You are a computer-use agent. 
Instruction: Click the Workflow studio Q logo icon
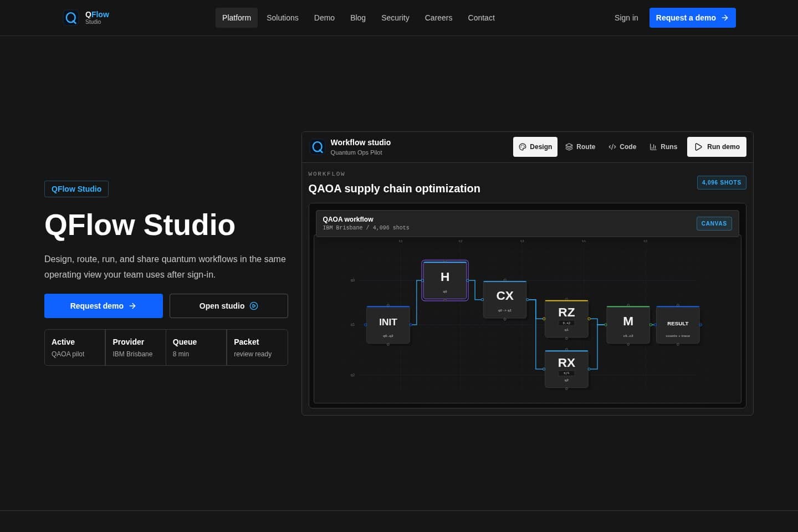click(x=318, y=147)
